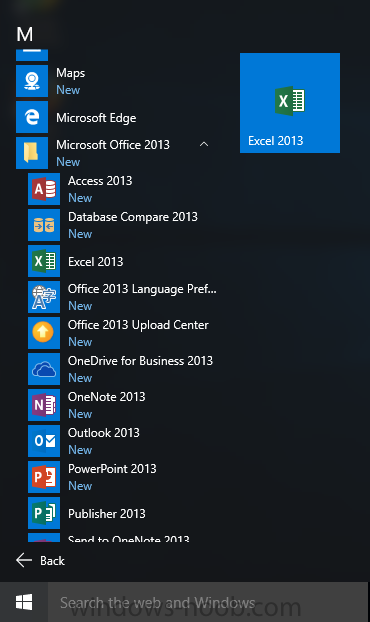370x622 pixels.
Task: Select the Microsoft Office 2013 folder label
Action: pyautogui.click(x=113, y=145)
